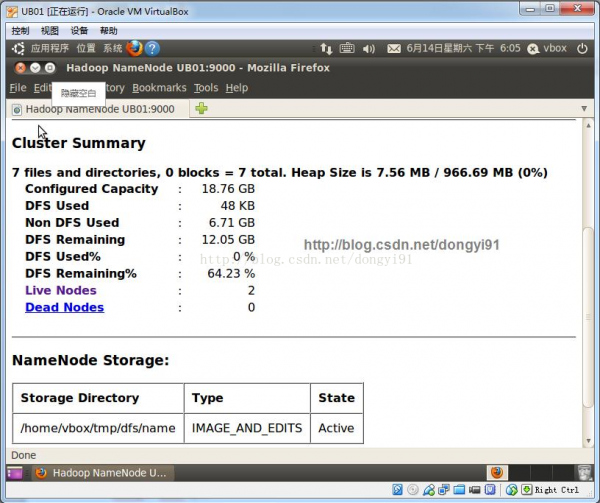This screenshot has height=503, width=600.
Task: Add a new tab with green plus
Action: (201, 109)
